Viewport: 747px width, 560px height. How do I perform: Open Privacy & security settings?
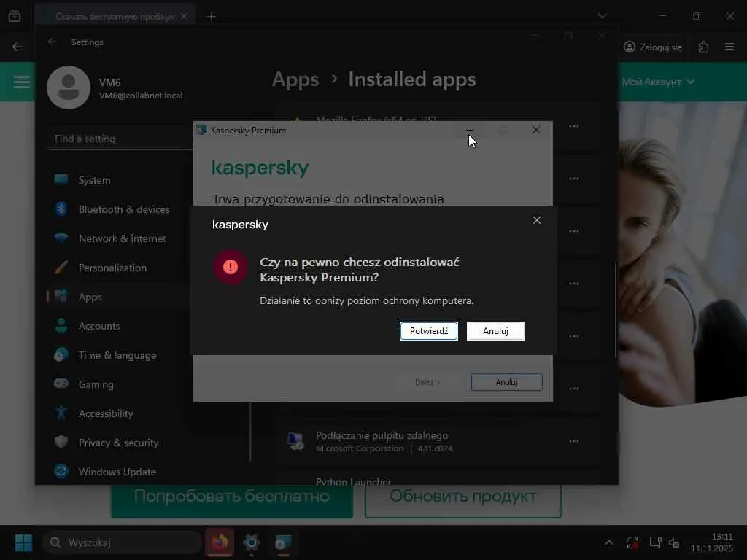coord(119,443)
